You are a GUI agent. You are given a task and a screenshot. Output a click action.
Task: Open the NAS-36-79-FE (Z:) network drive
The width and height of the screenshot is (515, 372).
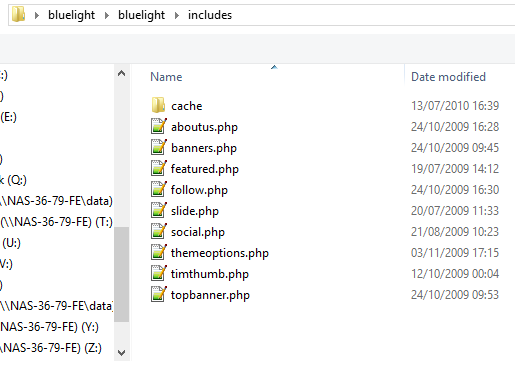click(x=51, y=348)
